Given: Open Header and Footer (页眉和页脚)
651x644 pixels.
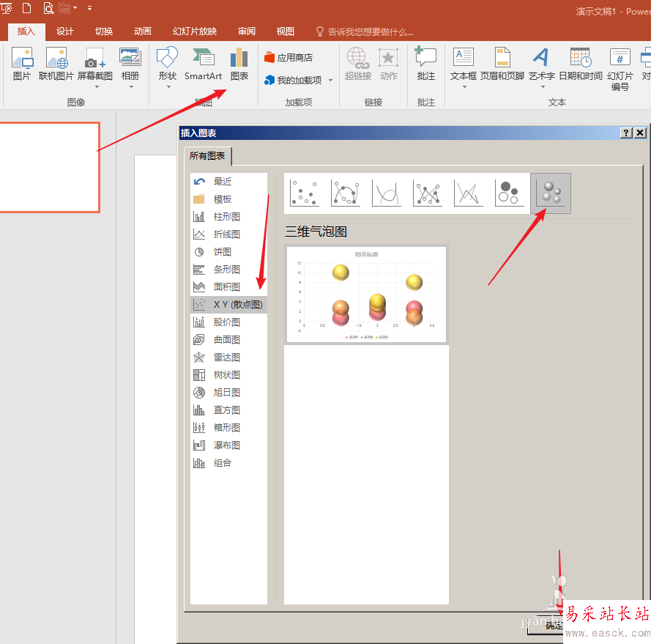Looking at the screenshot, I should 502,64.
